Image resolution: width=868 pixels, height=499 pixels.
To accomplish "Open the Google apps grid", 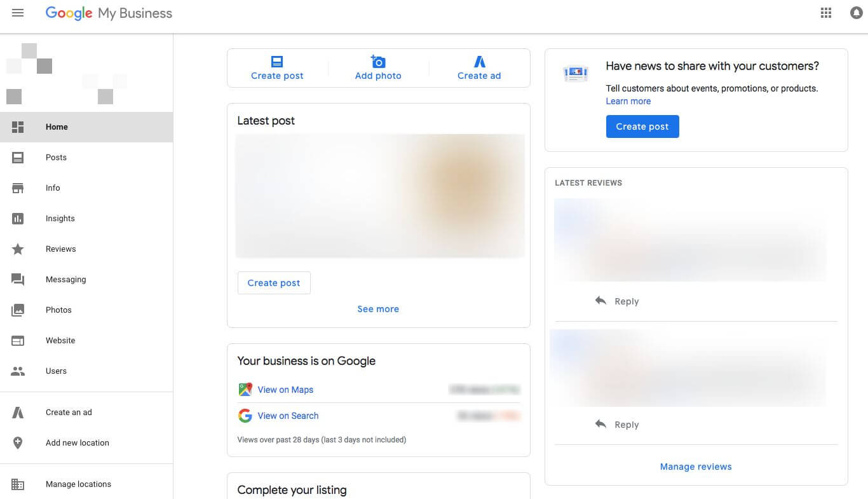I will pos(826,13).
